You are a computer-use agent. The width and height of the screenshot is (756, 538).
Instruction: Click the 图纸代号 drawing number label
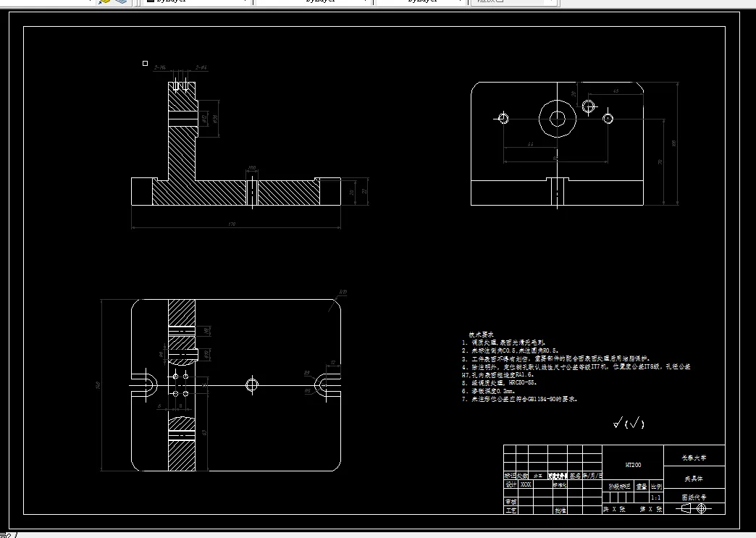[694, 497]
